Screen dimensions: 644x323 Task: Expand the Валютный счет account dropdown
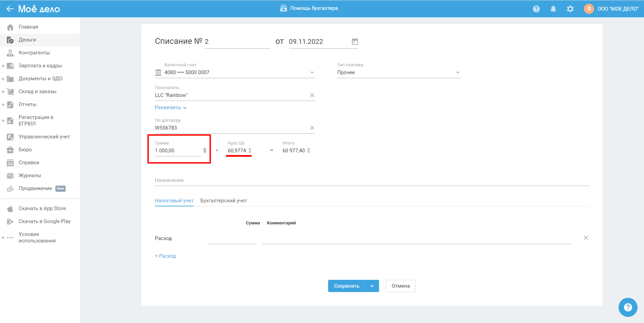(x=312, y=72)
